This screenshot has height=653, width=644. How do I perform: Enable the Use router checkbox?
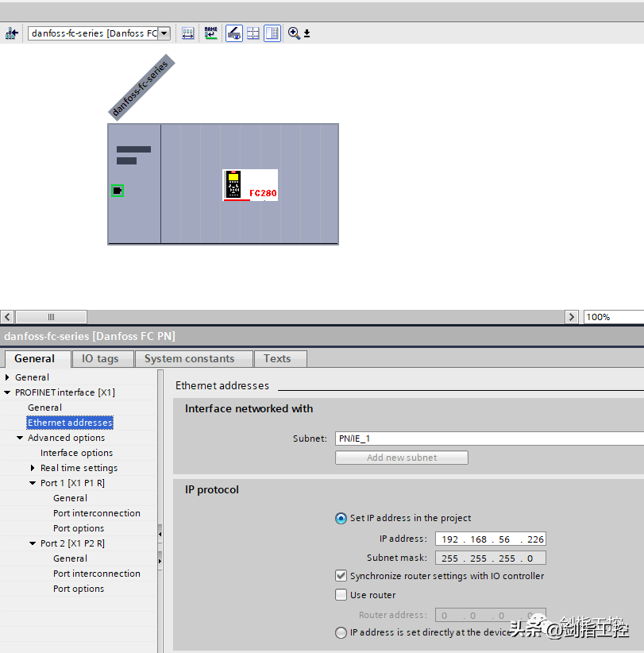[x=341, y=595]
